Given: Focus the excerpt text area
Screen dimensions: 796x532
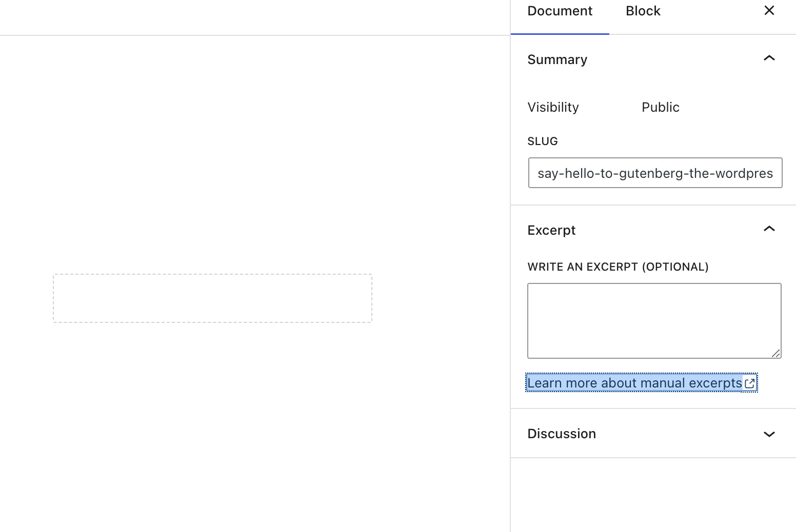Looking at the screenshot, I should pos(654,321).
